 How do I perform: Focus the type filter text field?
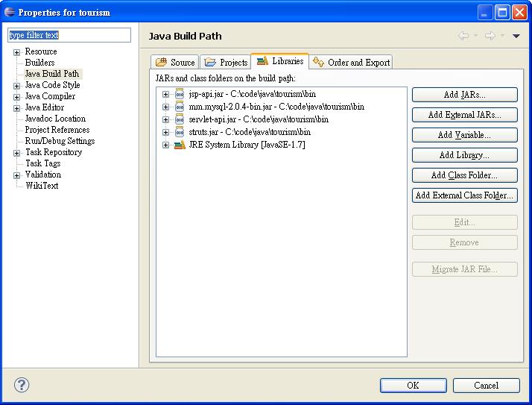pyautogui.click(x=69, y=35)
